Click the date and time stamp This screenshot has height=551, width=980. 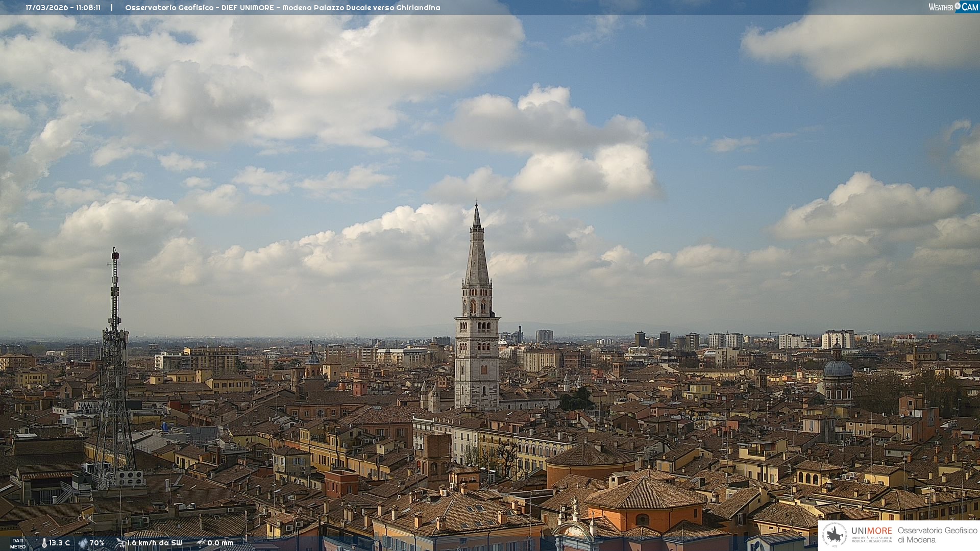click(x=63, y=8)
